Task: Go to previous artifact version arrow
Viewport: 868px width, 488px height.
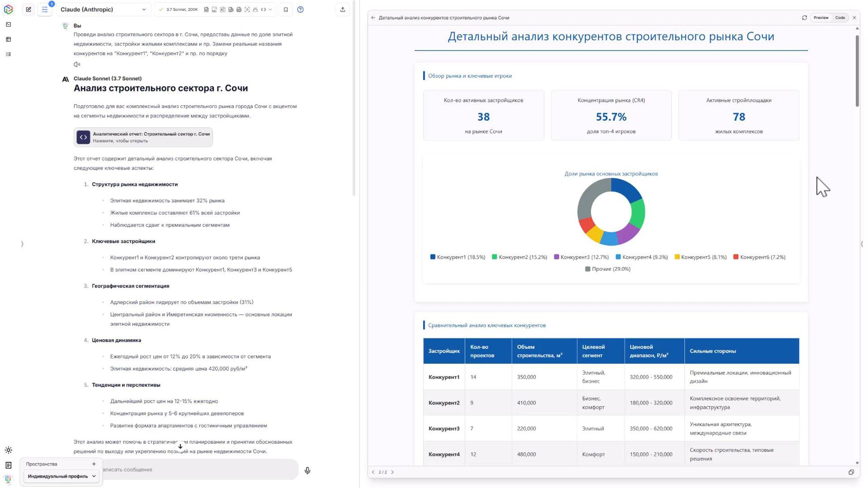Action: pos(373,472)
